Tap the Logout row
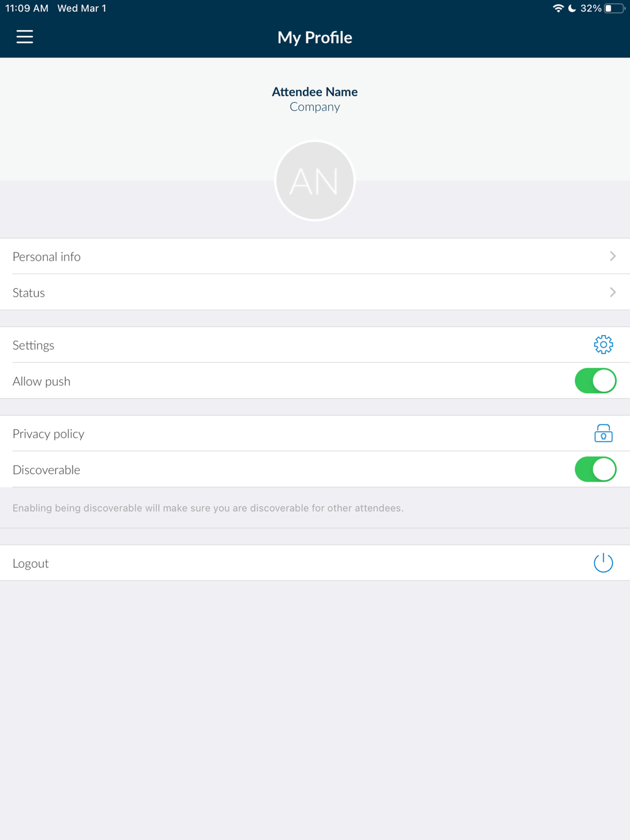The height and width of the screenshot is (840, 630). (315, 563)
